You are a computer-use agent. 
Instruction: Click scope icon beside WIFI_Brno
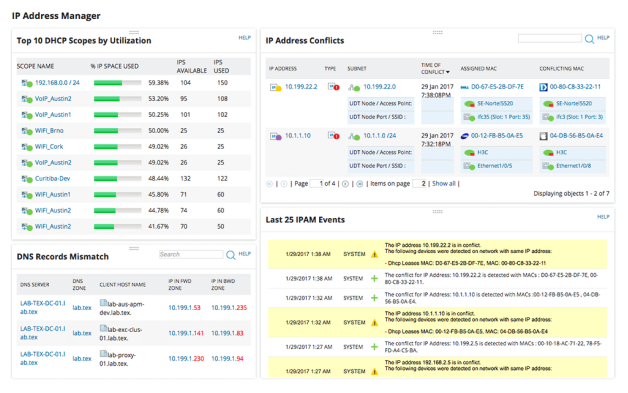pyautogui.click(x=27, y=131)
